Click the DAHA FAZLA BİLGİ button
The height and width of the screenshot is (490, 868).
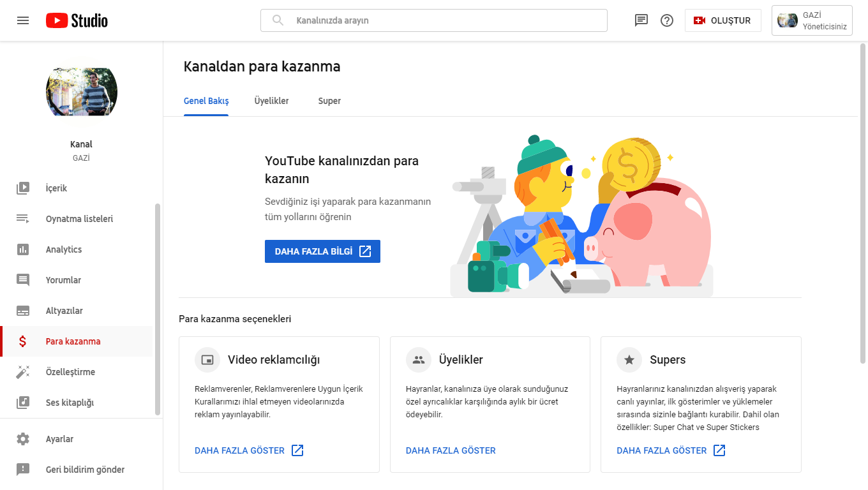point(322,251)
